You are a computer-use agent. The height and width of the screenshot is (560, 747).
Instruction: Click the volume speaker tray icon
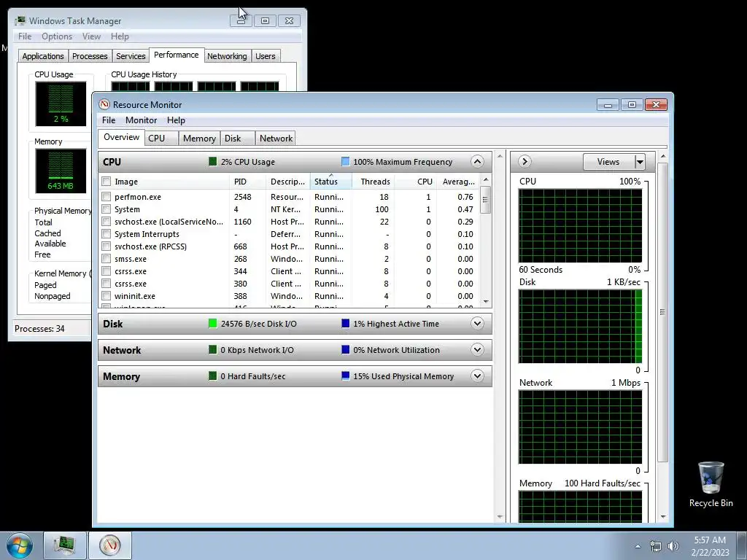(673, 546)
